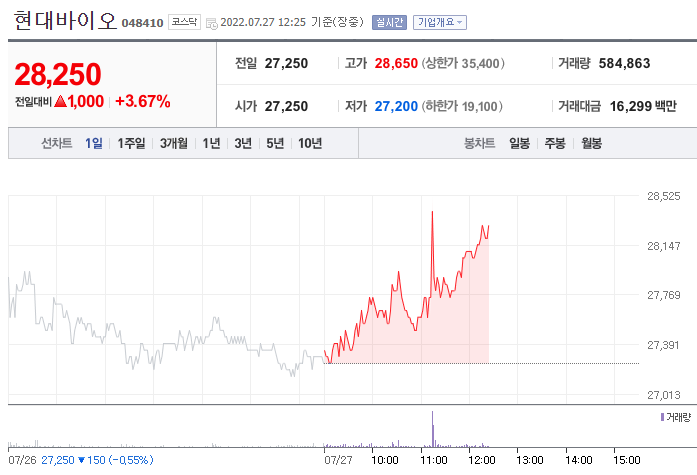Switch to the 월봉 candle chart
The image size is (697, 475).
tap(591, 143)
